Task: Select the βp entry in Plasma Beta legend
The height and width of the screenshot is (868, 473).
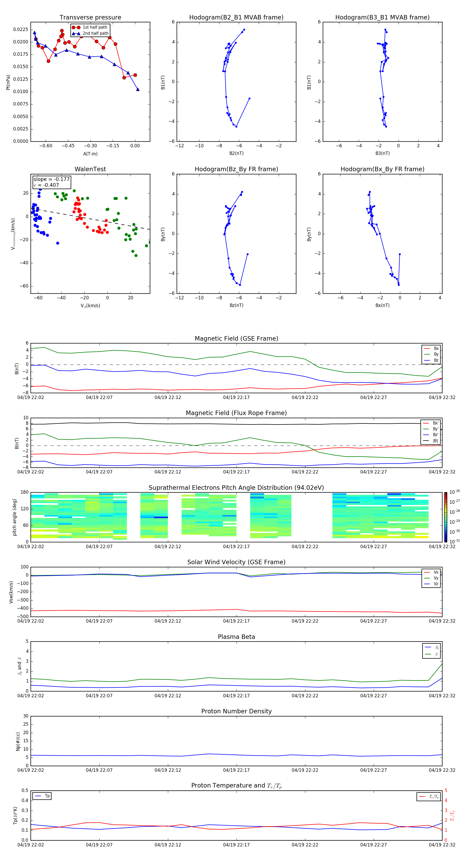Action: [432, 647]
